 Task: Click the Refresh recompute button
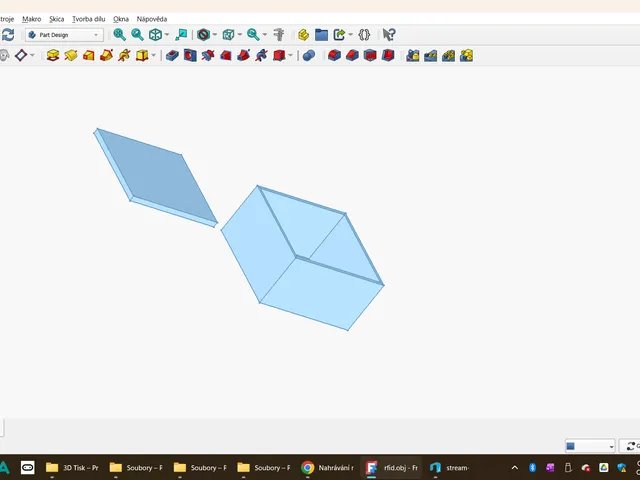tap(7, 35)
